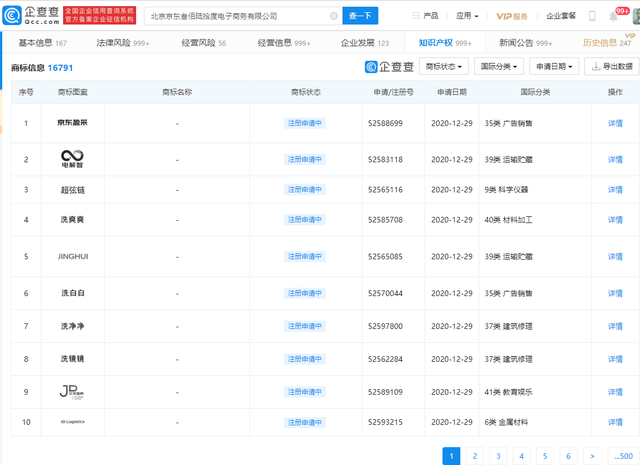
Task: Click the Qcc.com logo
Action: (31, 15)
